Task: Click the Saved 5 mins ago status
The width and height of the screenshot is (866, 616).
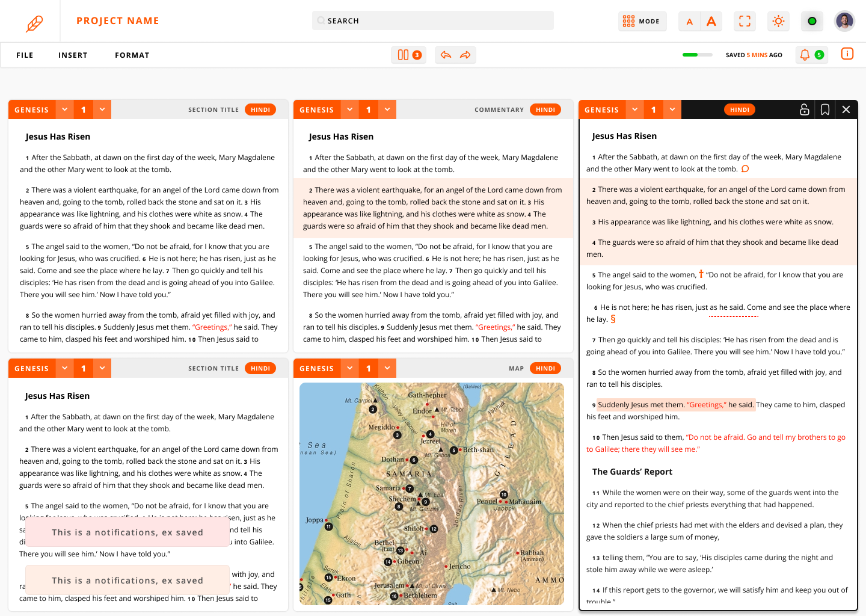Action: pyautogui.click(x=754, y=55)
